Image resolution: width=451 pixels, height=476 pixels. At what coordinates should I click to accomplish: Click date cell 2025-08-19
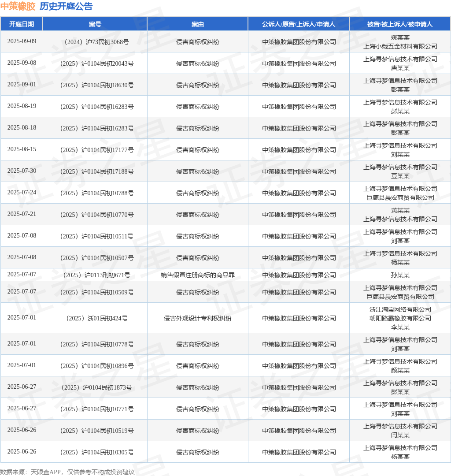click(x=22, y=106)
